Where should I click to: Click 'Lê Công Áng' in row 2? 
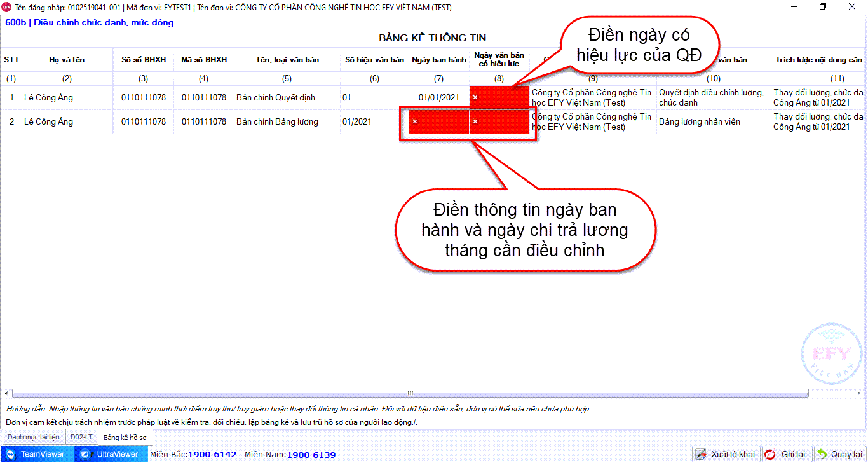(67, 121)
